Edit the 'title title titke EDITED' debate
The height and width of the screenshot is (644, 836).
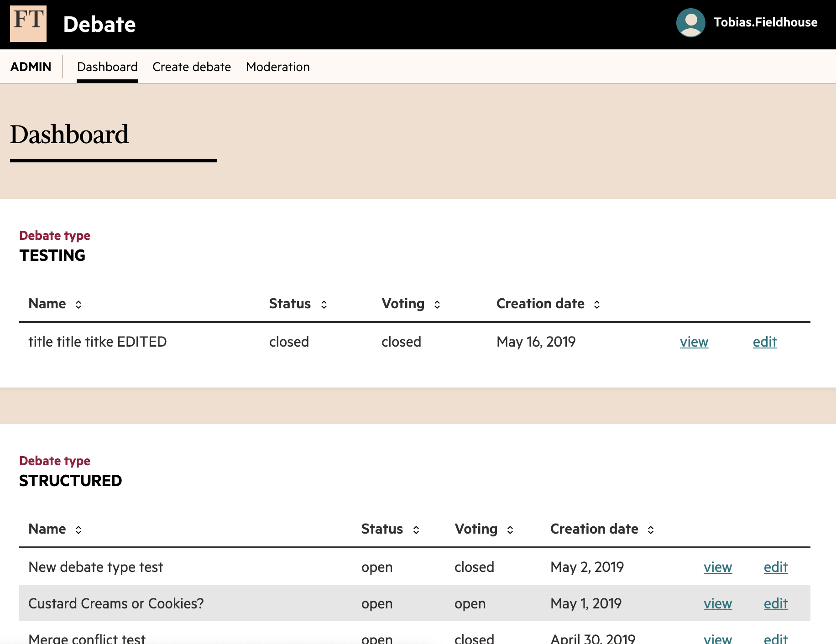pyautogui.click(x=765, y=342)
